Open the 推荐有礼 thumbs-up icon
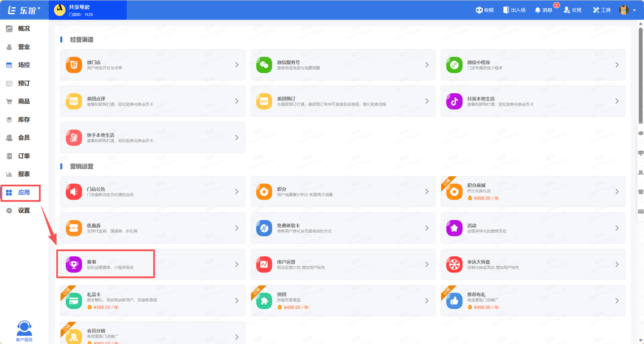 (x=454, y=301)
